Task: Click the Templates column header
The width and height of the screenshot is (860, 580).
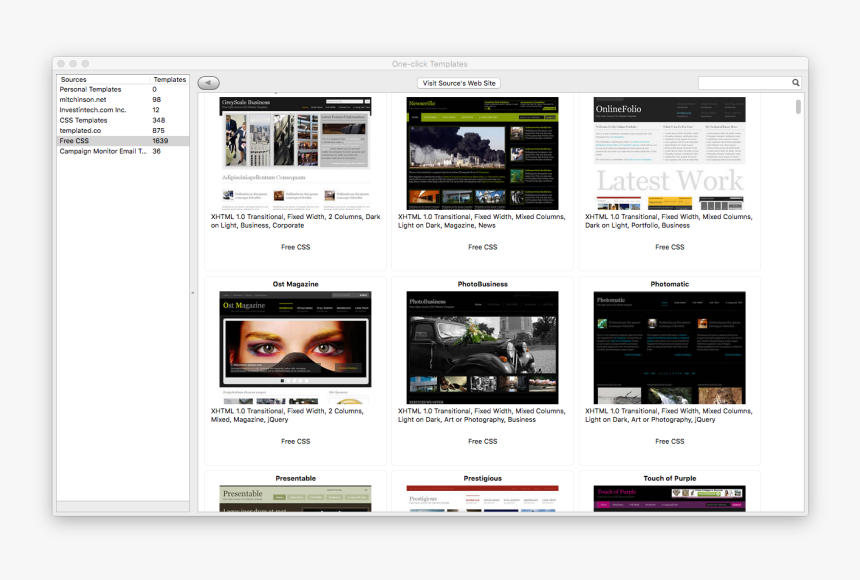Action: (169, 80)
